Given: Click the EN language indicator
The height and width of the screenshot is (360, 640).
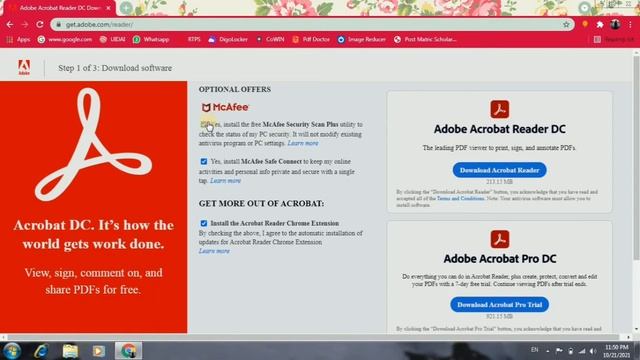Looking at the screenshot, I should point(535,350).
